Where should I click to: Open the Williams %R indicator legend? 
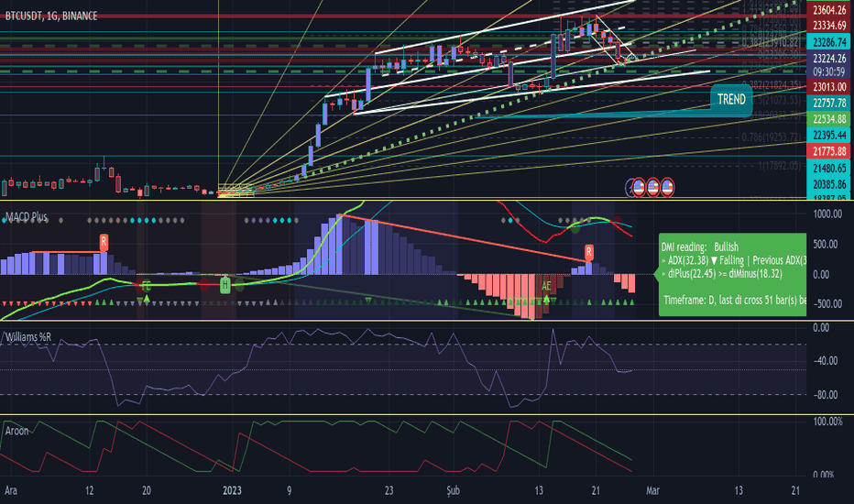[x=27, y=337]
